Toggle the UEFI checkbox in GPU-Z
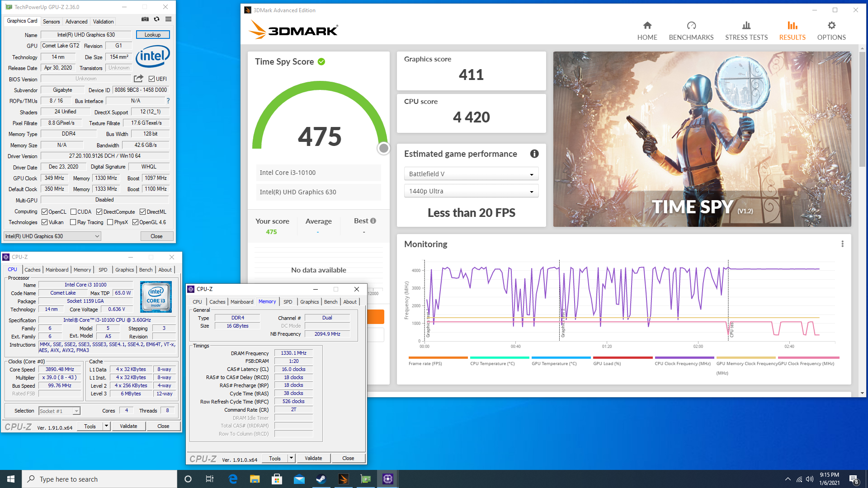868x488 pixels. pos(152,79)
